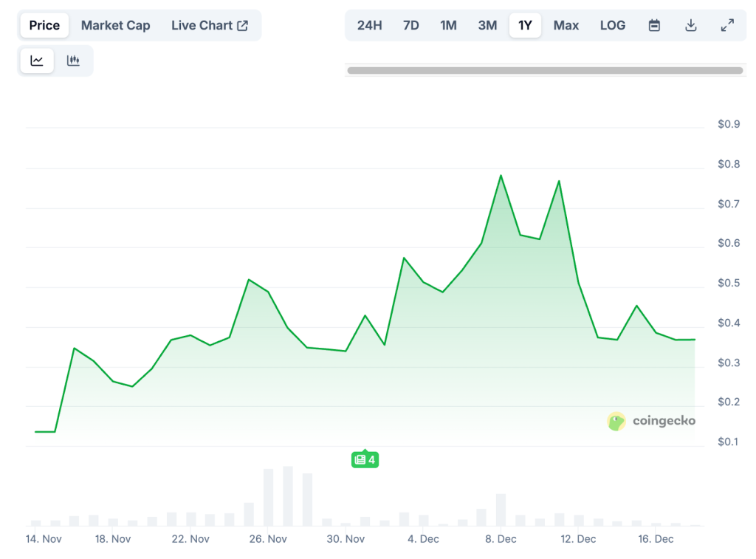This screenshot has height=559, width=756.
Task: Select the Price tab
Action: (44, 25)
